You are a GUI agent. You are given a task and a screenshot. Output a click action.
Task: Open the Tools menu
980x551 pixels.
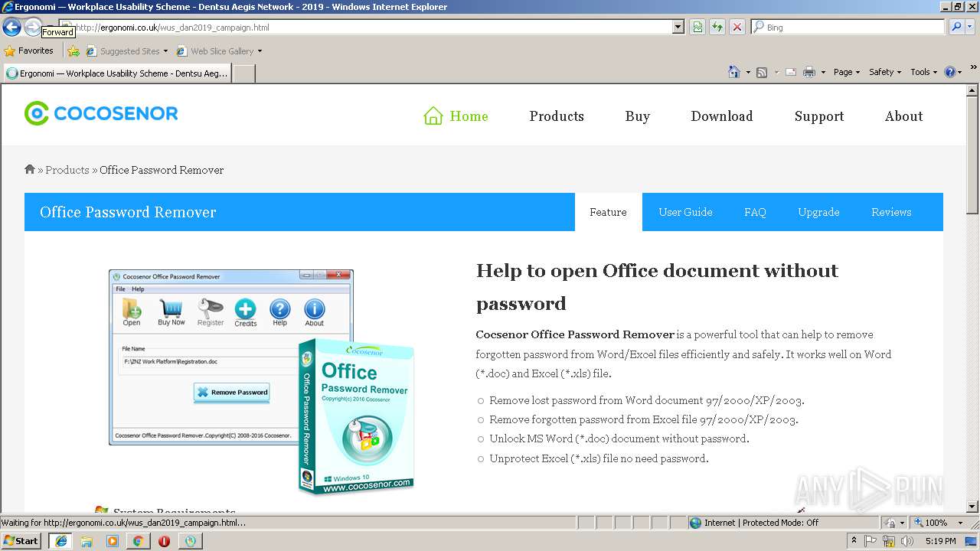[924, 72]
